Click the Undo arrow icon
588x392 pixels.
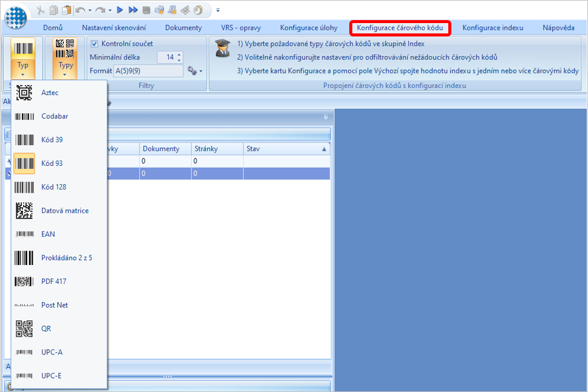point(80,10)
